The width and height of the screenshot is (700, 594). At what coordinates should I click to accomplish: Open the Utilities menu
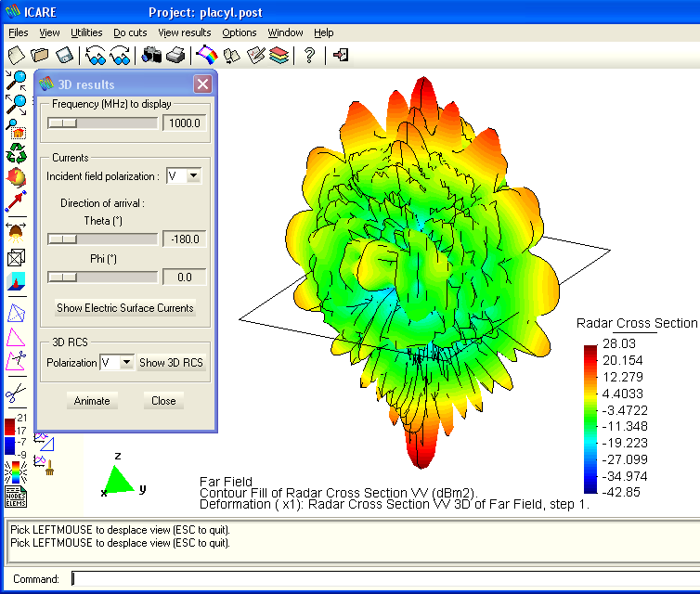pyautogui.click(x=86, y=32)
